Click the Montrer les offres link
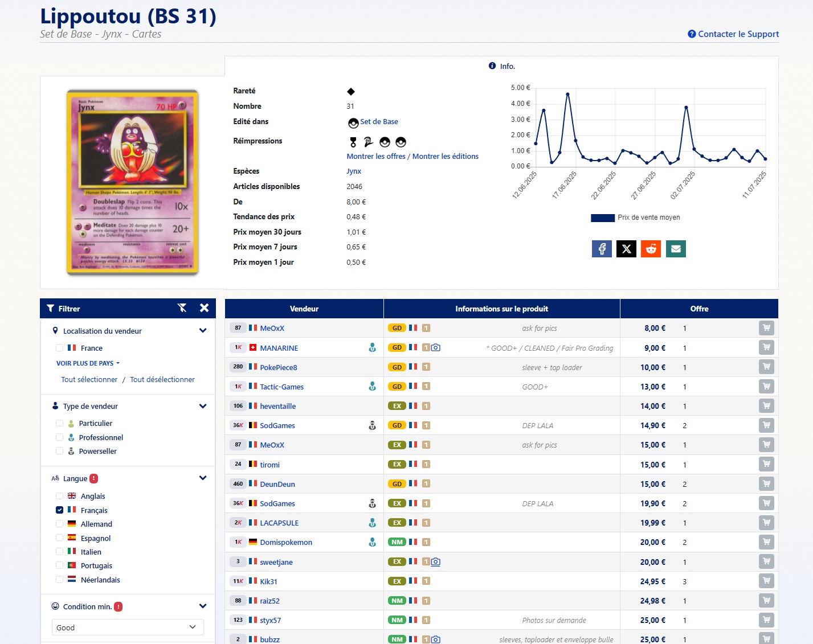Viewport: 813px width, 644px height. pos(376,157)
